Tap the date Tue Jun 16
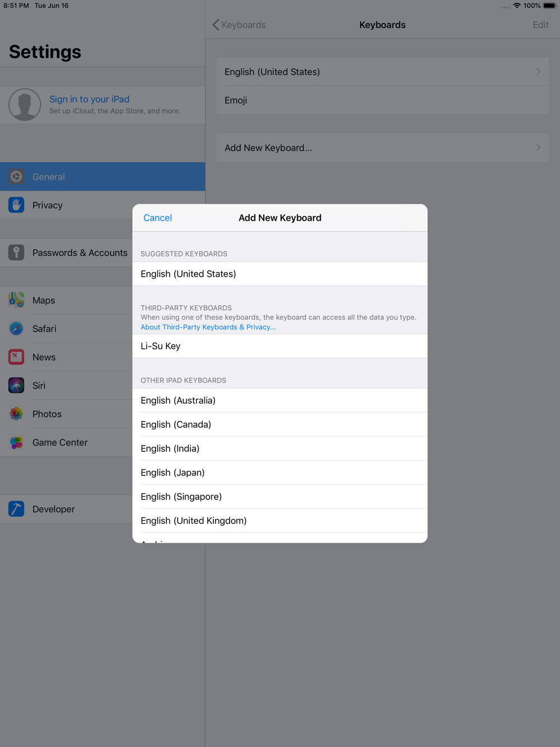 point(52,6)
